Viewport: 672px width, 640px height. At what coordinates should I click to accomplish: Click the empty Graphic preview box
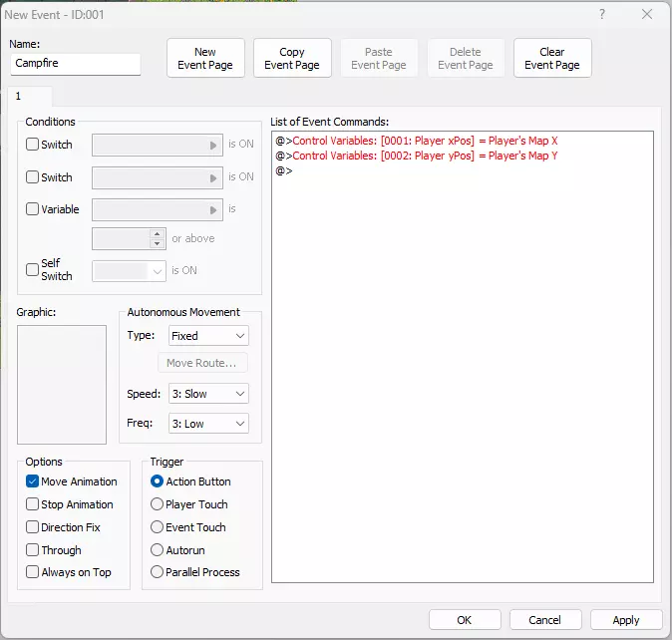coord(62,384)
